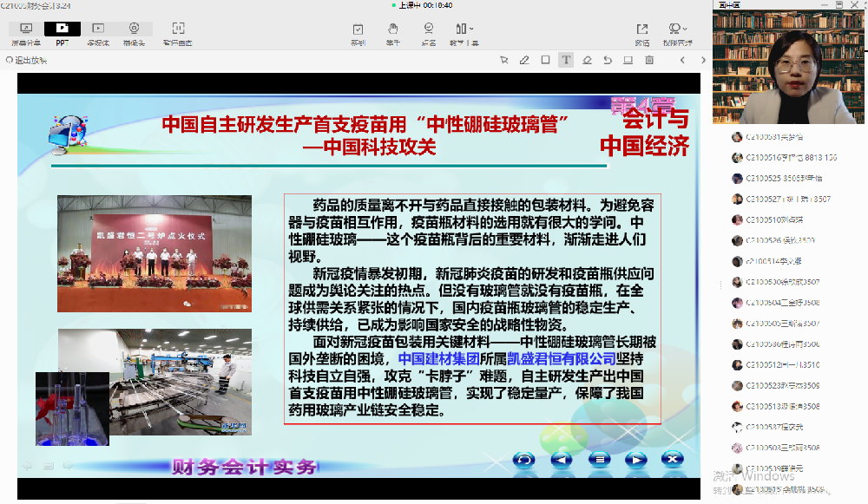
Task: Go to next page using right chevron
Action: click(701, 60)
